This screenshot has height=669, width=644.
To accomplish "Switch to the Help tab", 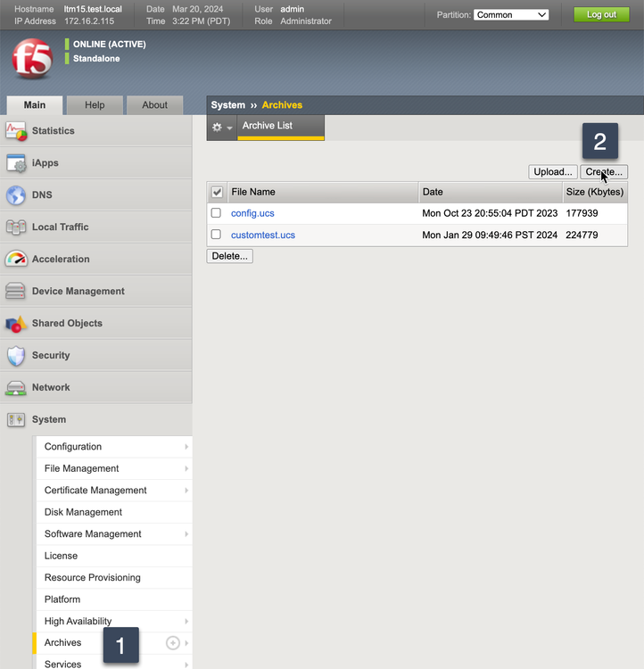I will point(95,105).
